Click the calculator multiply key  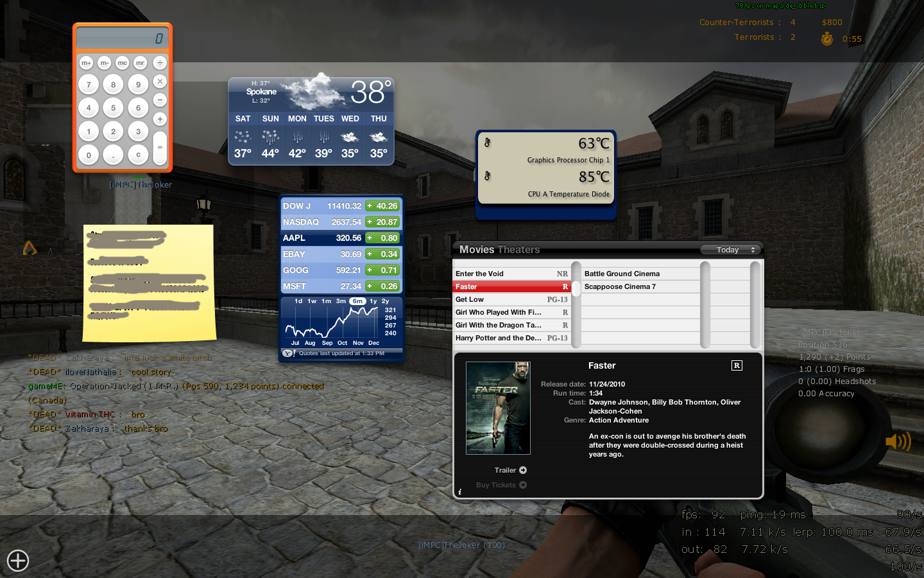coord(160,81)
